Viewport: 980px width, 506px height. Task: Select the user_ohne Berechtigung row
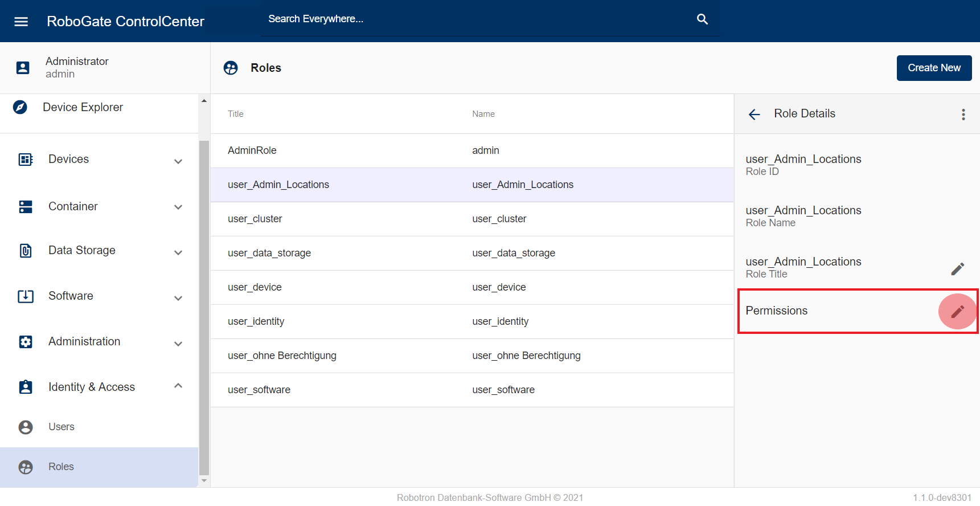(472, 356)
